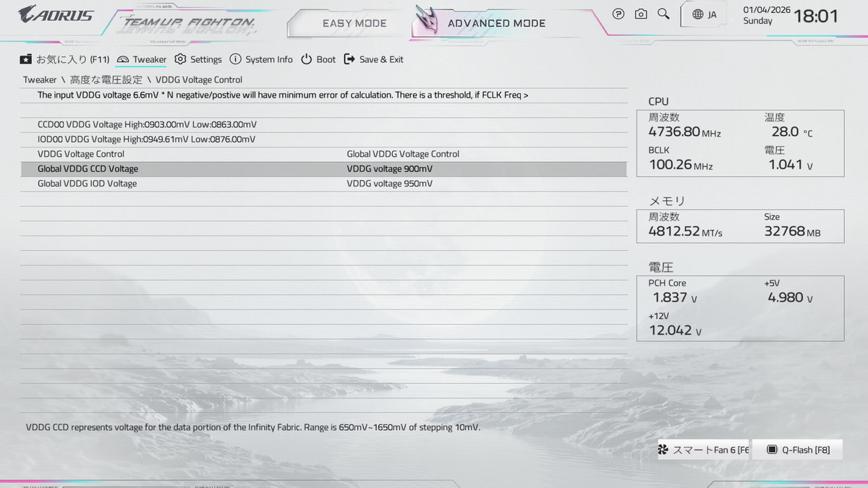
Task: Edit the Global VDDG CCD Voltage 900mV value
Action: coord(389,169)
